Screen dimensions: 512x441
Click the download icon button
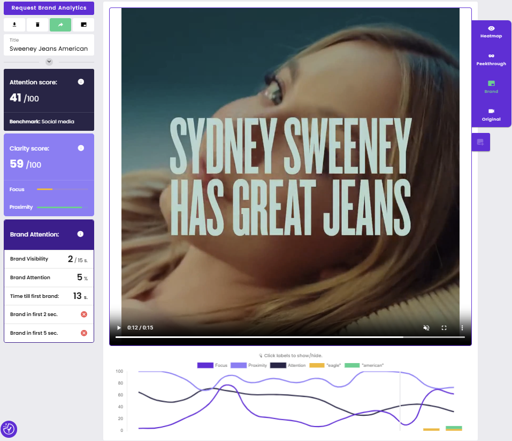coord(14,25)
